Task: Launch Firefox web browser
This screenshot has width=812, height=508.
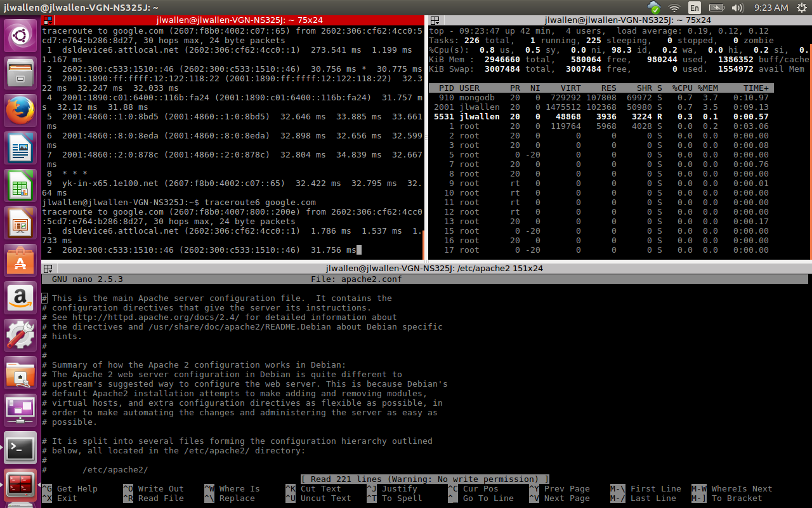Action: point(21,110)
